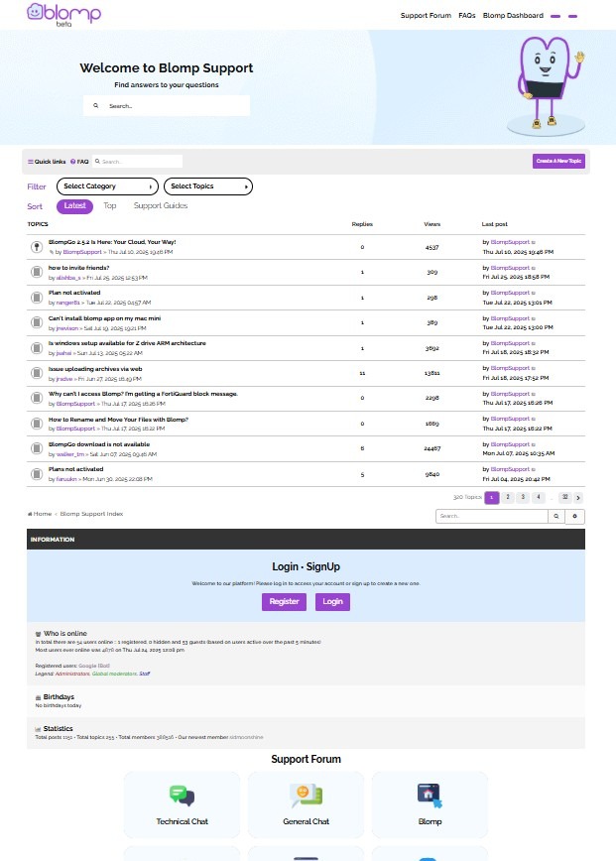Click the quick links bar search field
The width and height of the screenshot is (616, 861).
(x=137, y=162)
